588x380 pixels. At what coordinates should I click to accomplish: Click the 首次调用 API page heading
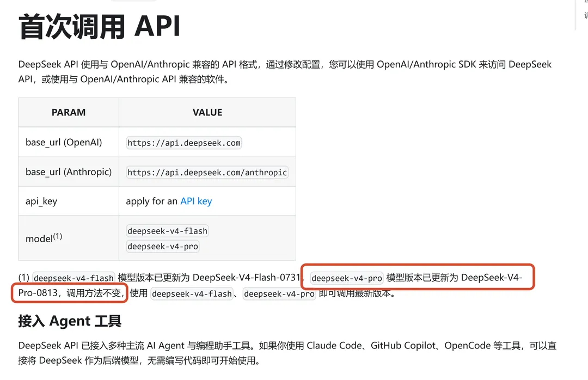click(100, 26)
